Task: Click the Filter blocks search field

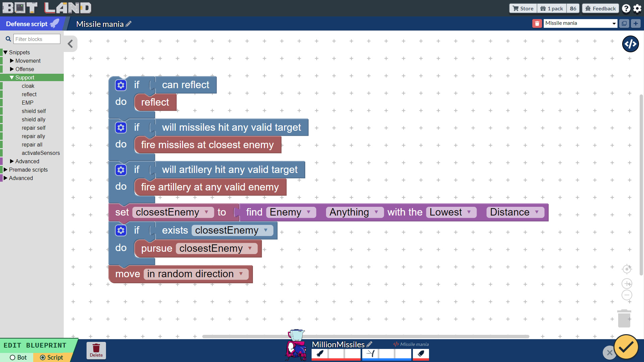Action: click(x=37, y=39)
